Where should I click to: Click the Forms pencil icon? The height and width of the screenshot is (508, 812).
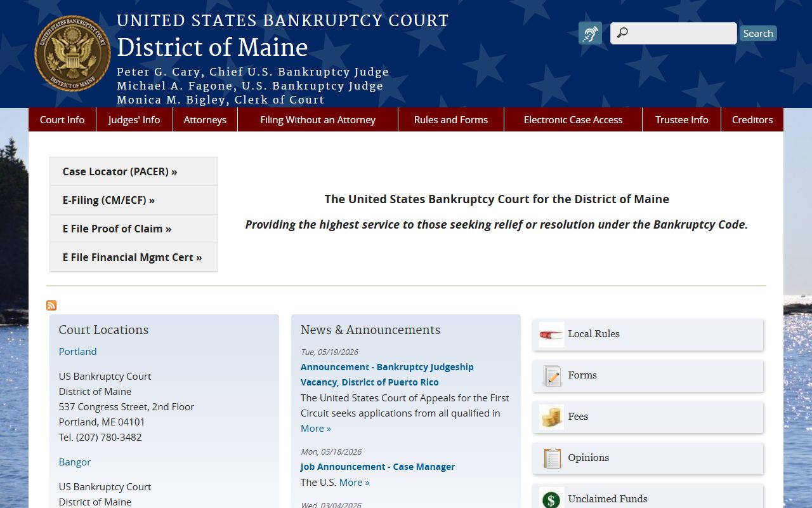pos(551,376)
